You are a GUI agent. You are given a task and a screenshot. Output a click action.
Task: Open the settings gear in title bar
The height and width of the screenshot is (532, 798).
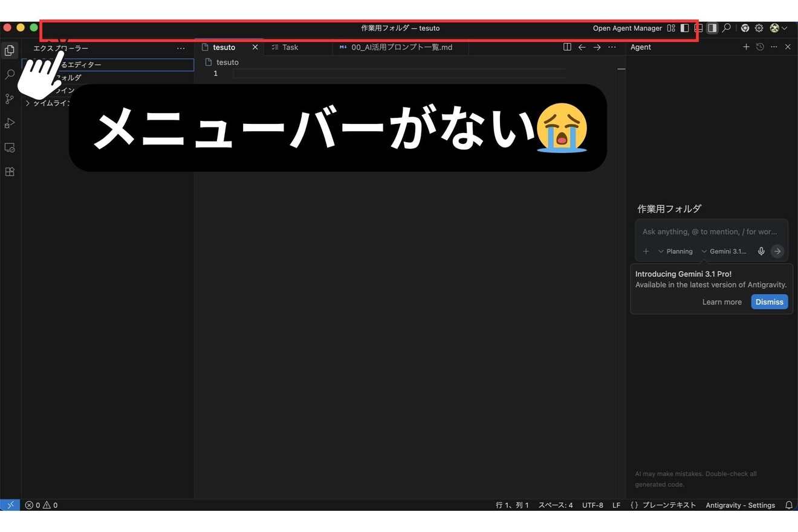click(x=759, y=28)
